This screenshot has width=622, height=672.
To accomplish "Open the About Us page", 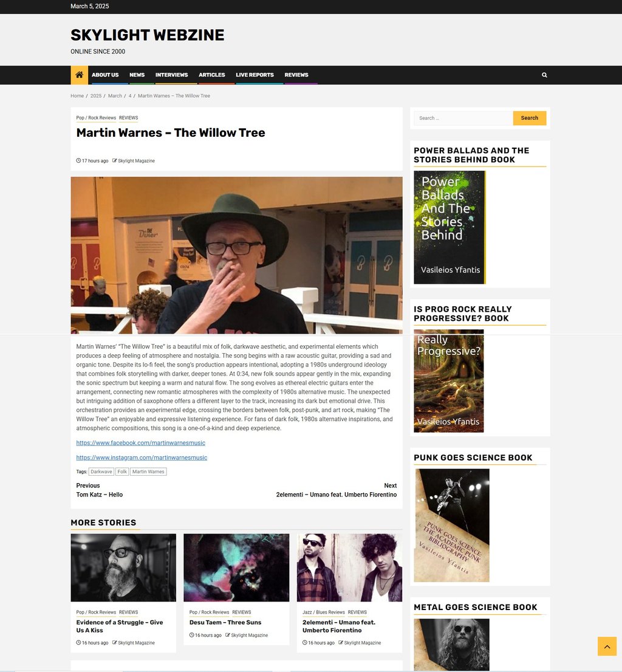I will (x=105, y=75).
